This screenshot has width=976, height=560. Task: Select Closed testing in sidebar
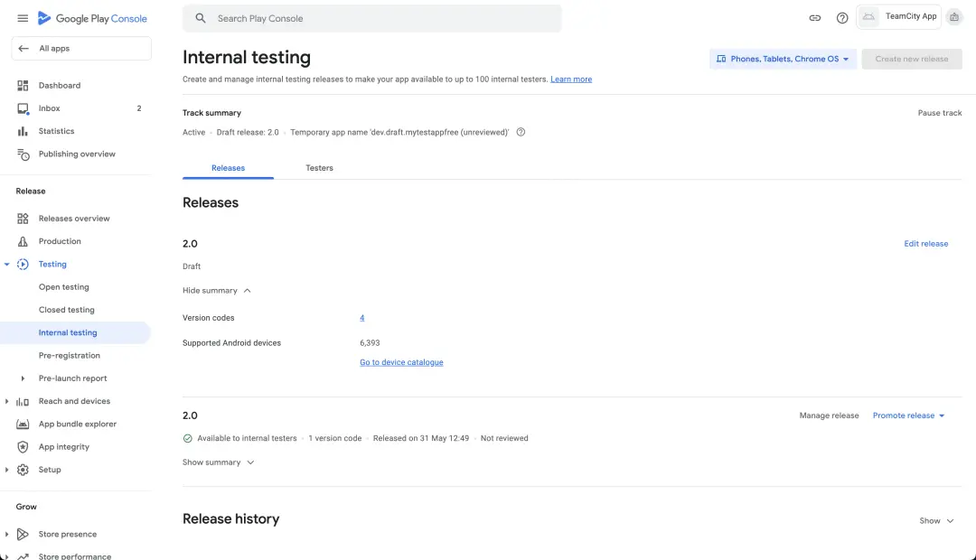67,310
